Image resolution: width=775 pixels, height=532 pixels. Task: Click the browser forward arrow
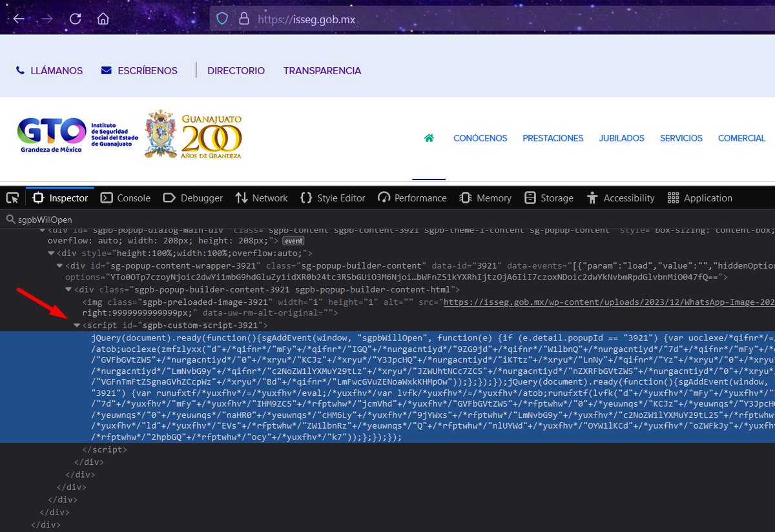click(x=46, y=19)
